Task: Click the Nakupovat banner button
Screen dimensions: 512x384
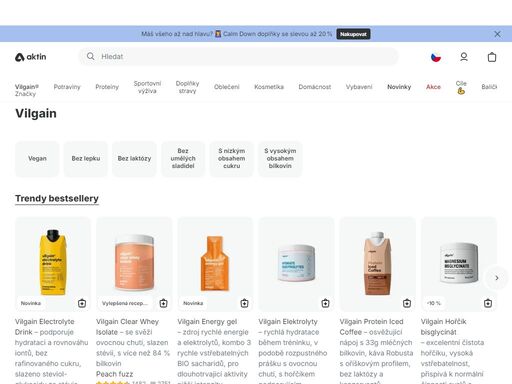Action: pyautogui.click(x=353, y=34)
